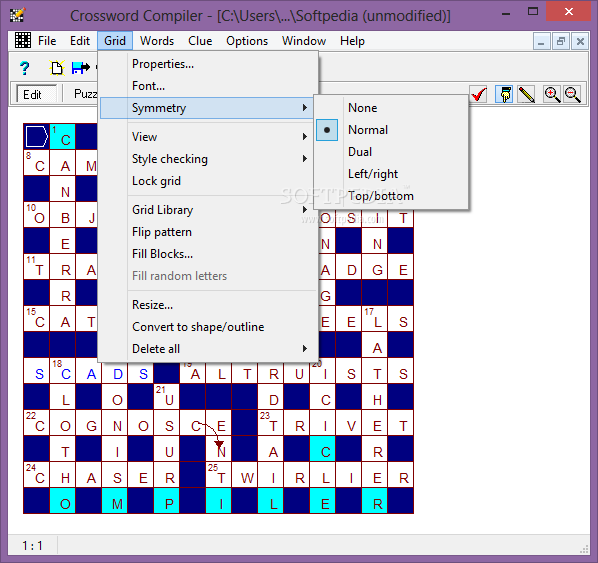Click the red checkmark icon
Screen dimensions: 598x563
479,94
